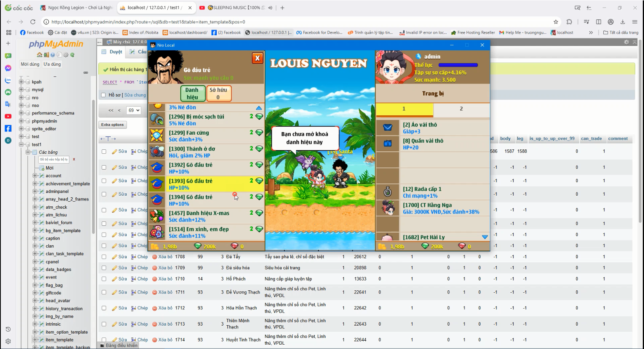
Task: Reload the navigation panel with green icon
Action: point(72,55)
